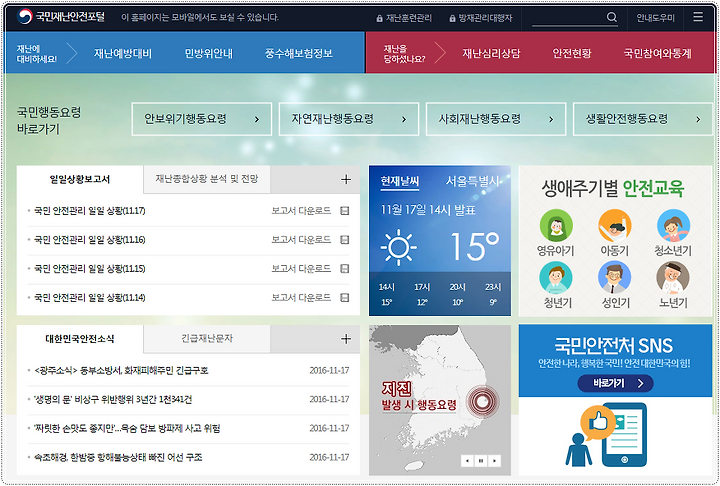This screenshot has height=486, width=720.
Task: Select the 청소년기 safety education icon
Action: coord(673,226)
